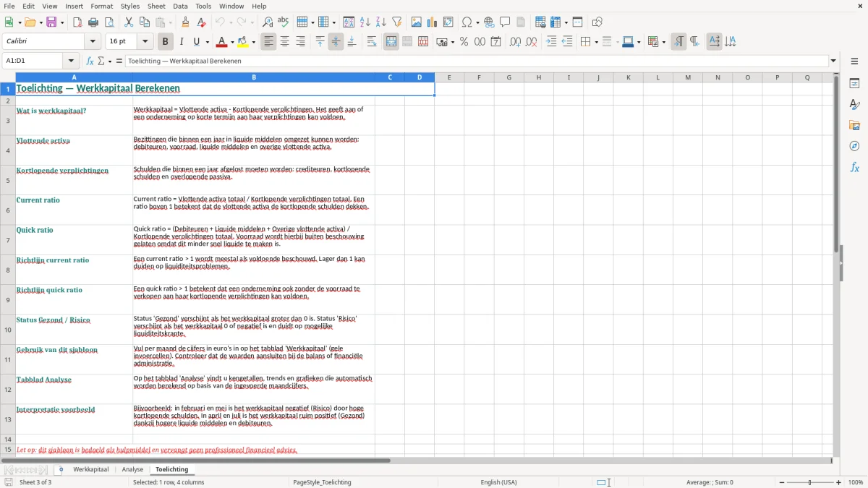Open Function Wizard icon in formula bar

pyautogui.click(x=90, y=61)
